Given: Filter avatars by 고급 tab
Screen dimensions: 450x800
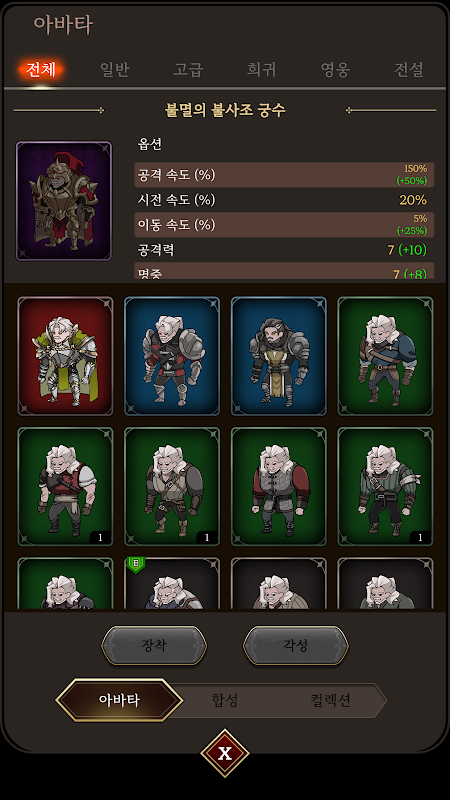Looking at the screenshot, I should (188, 69).
